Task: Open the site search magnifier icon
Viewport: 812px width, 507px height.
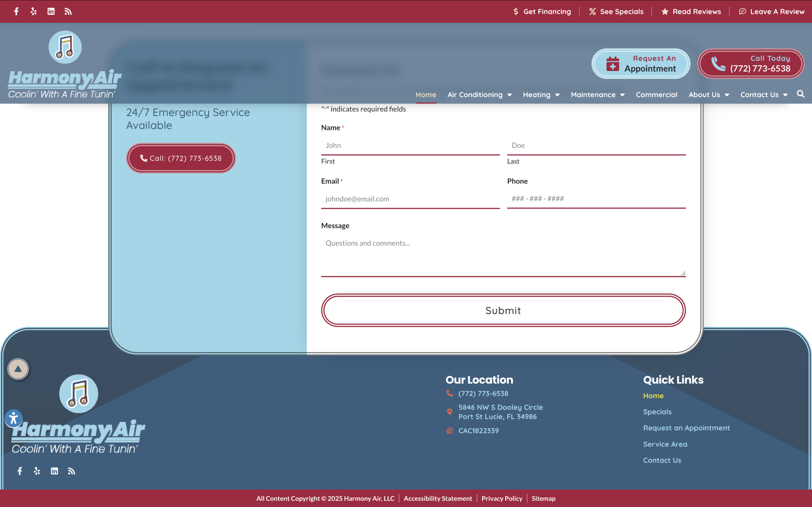Action: [x=801, y=94]
